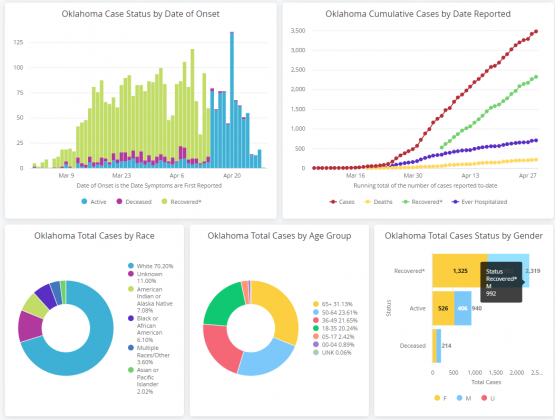Click the 'Oklahoma Total Cases by Age Group' title
Viewport: 555px width, 420px height.
[279, 236]
